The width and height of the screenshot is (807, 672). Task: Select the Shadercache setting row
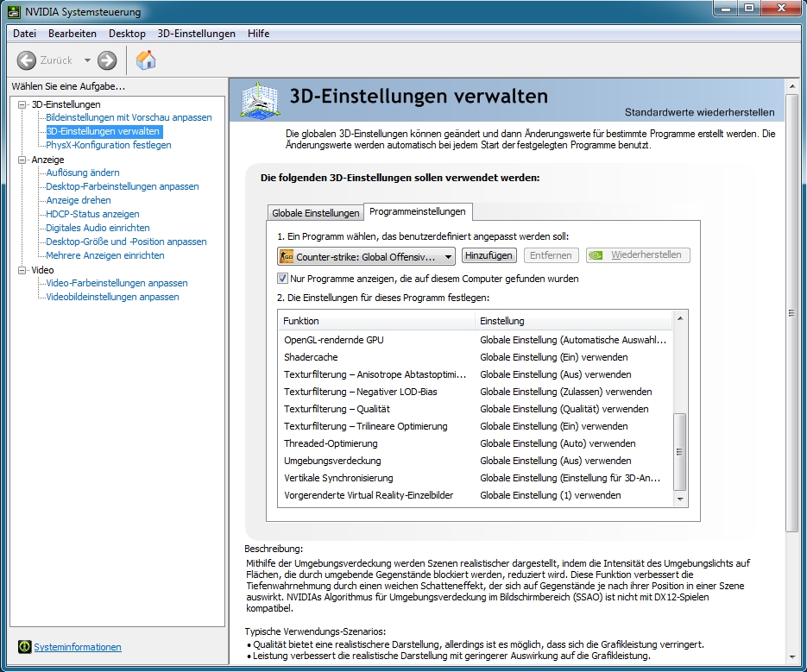[x=475, y=357]
